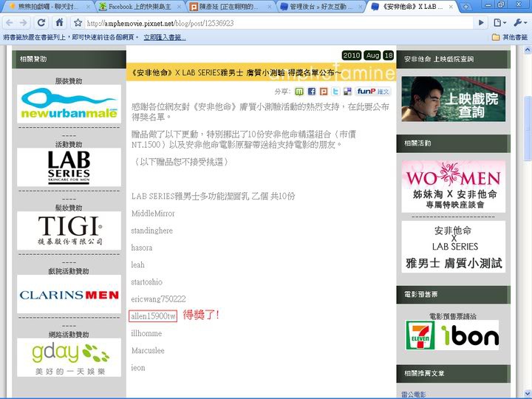Click the 雷公電影 recommended article link
This screenshot has height=399, width=532.
point(414,395)
